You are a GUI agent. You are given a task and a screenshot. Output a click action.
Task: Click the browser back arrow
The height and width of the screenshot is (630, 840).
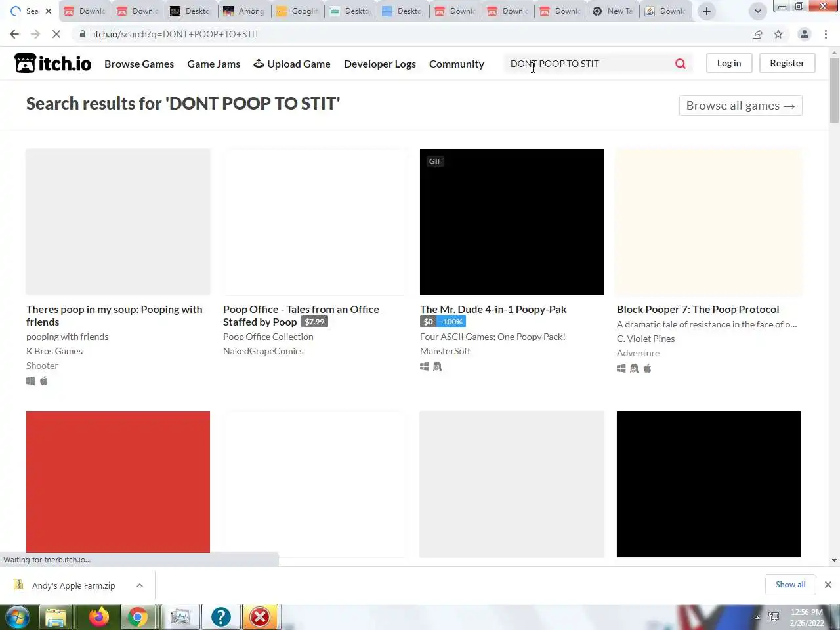[14, 34]
